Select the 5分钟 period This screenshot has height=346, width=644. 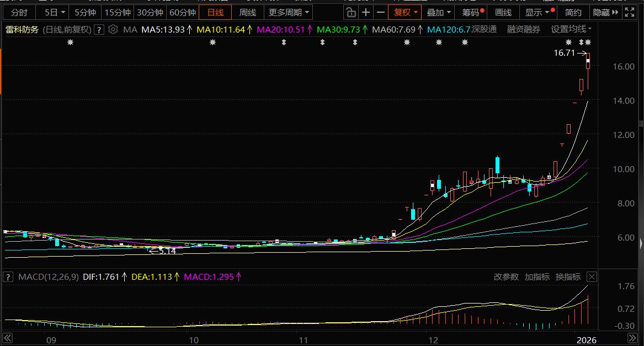click(85, 12)
